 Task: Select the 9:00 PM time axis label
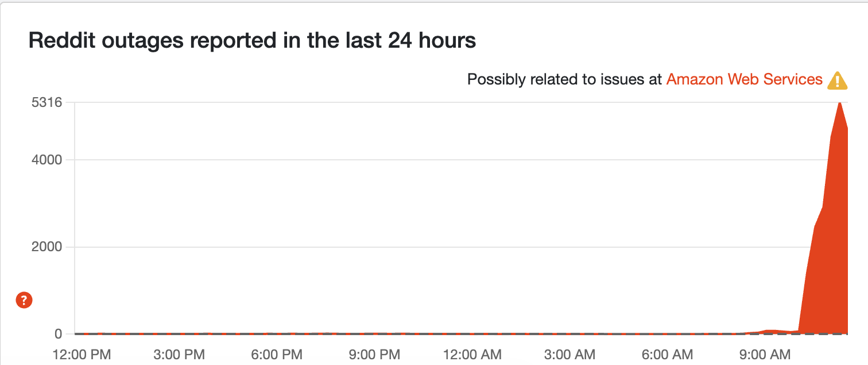(x=373, y=352)
